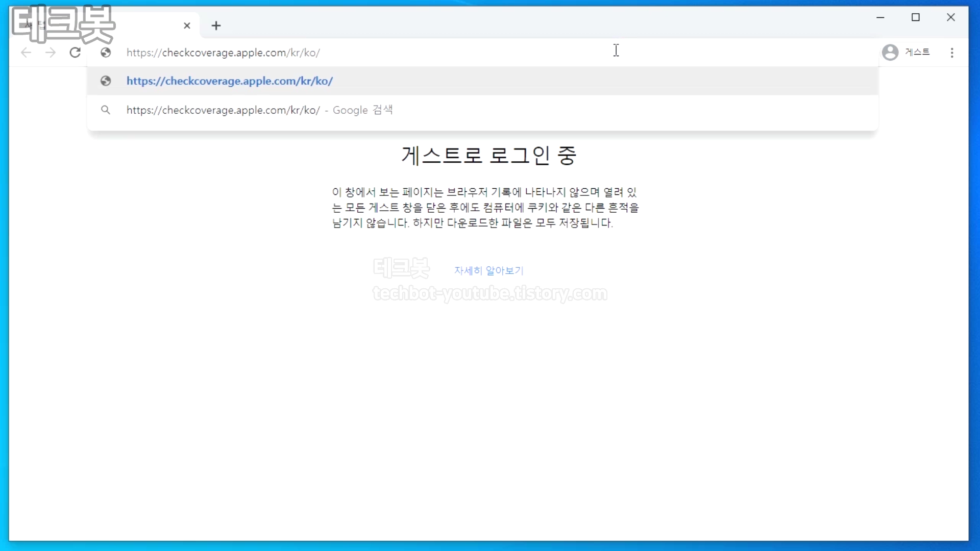Focus the address bar URL text

coord(223,53)
